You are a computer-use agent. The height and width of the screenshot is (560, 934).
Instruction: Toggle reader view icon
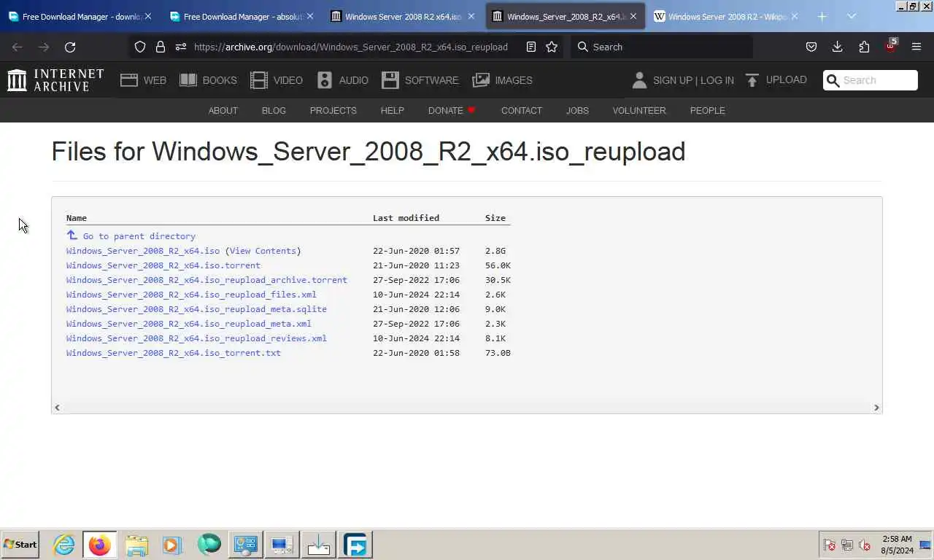click(531, 47)
